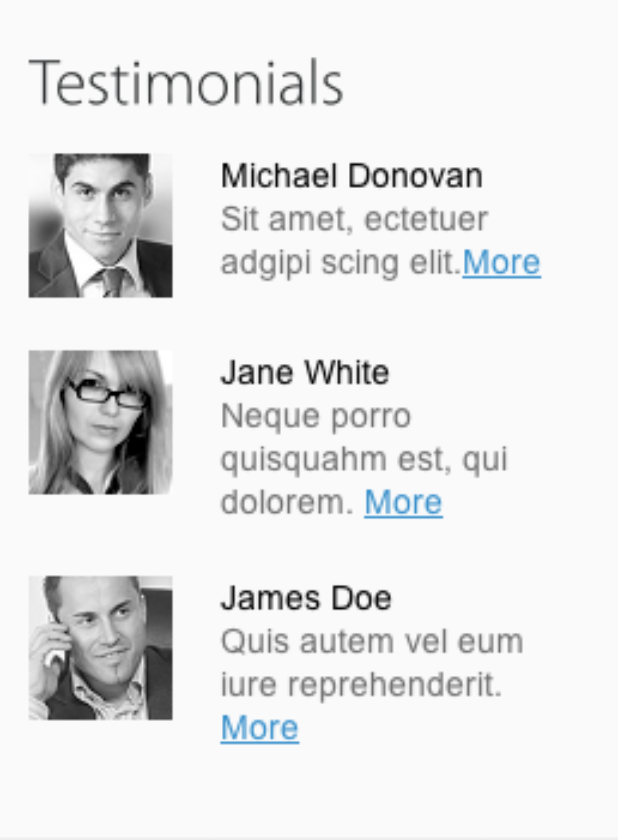This screenshot has height=840, width=618.
Task: Click the 'Sit amet, ectetuer' text line
Action: pos(354,219)
